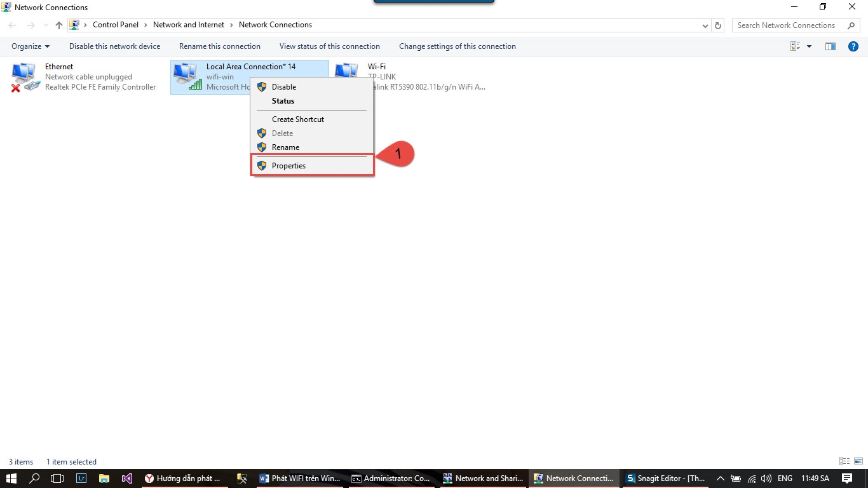Select the Local Area Connection* 14 icon
The width and height of the screenshot is (868, 488).
pos(187,78)
